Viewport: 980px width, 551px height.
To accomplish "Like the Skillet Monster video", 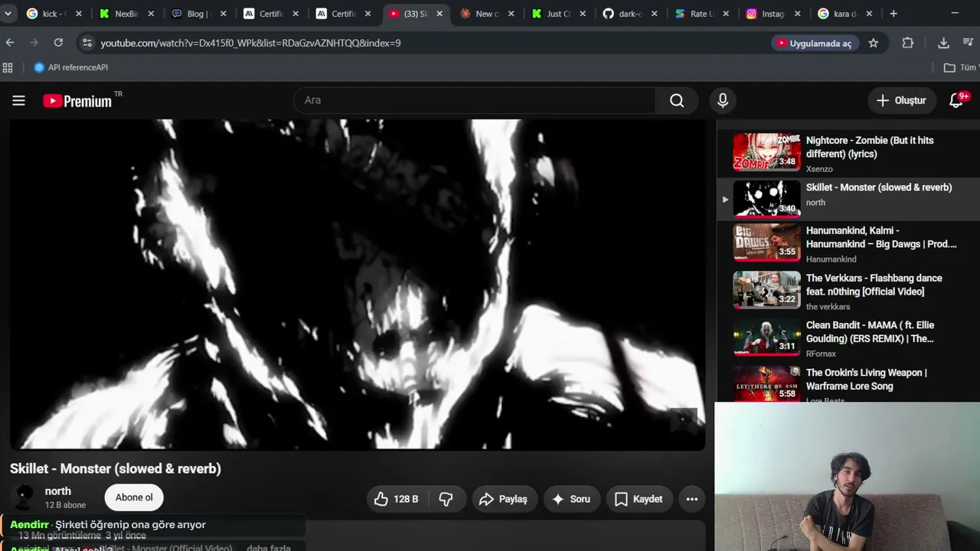I will pyautogui.click(x=397, y=499).
